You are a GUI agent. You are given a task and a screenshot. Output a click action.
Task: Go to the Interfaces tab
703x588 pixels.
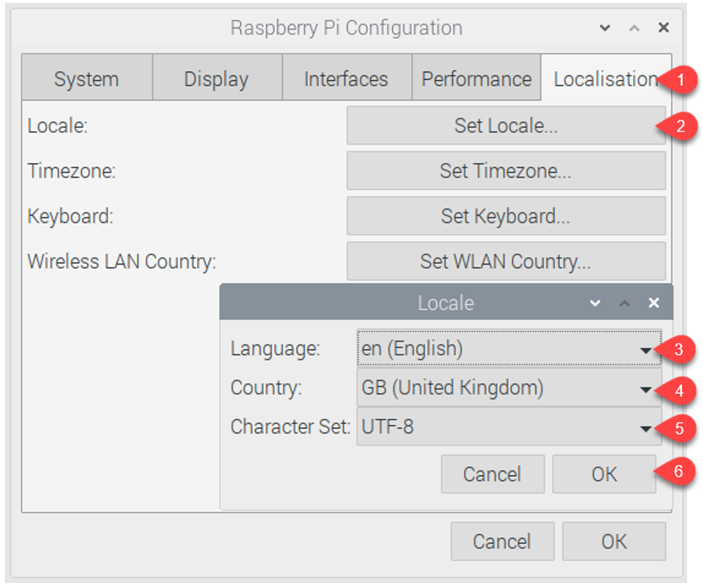347,78
